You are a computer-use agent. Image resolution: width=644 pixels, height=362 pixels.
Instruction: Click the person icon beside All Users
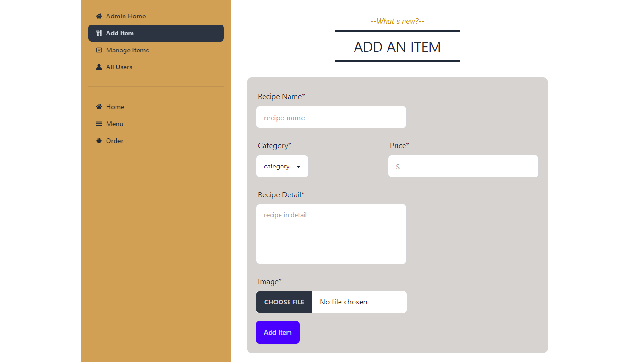coord(99,67)
